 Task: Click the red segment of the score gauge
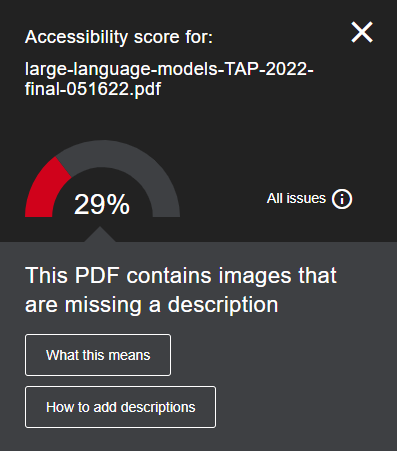coord(45,190)
